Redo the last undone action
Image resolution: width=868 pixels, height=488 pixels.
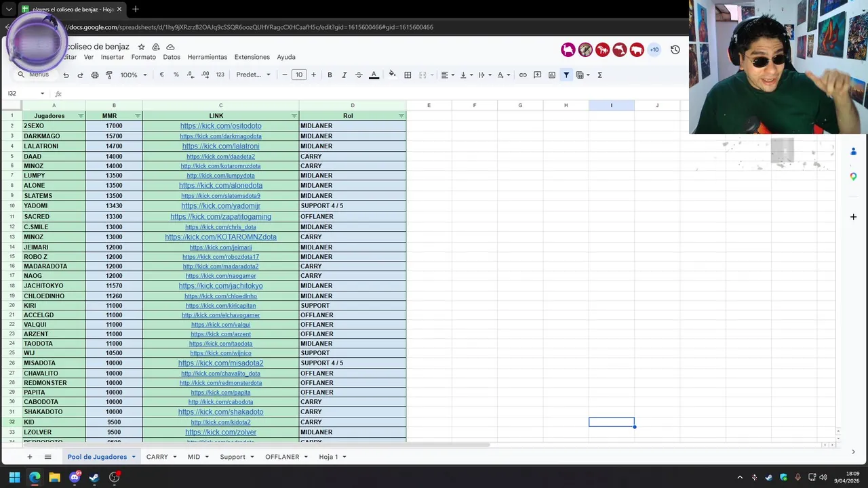[80, 75]
